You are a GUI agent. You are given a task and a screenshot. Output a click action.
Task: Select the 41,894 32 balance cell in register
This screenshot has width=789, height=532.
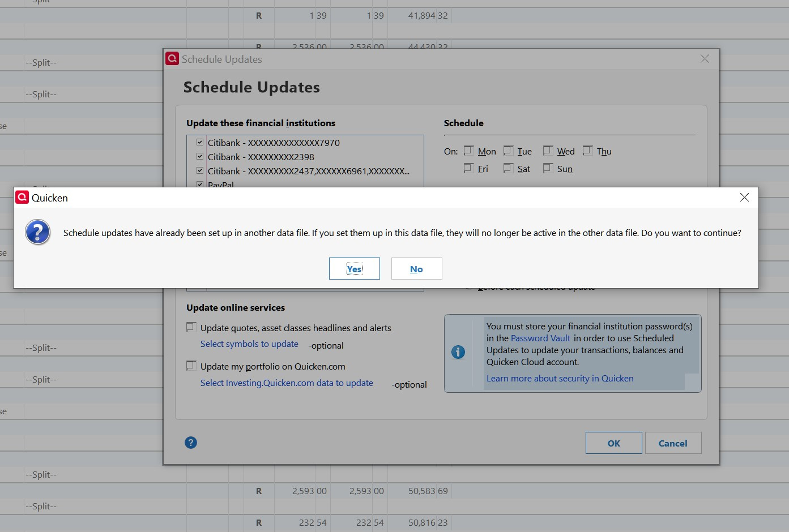tap(428, 16)
